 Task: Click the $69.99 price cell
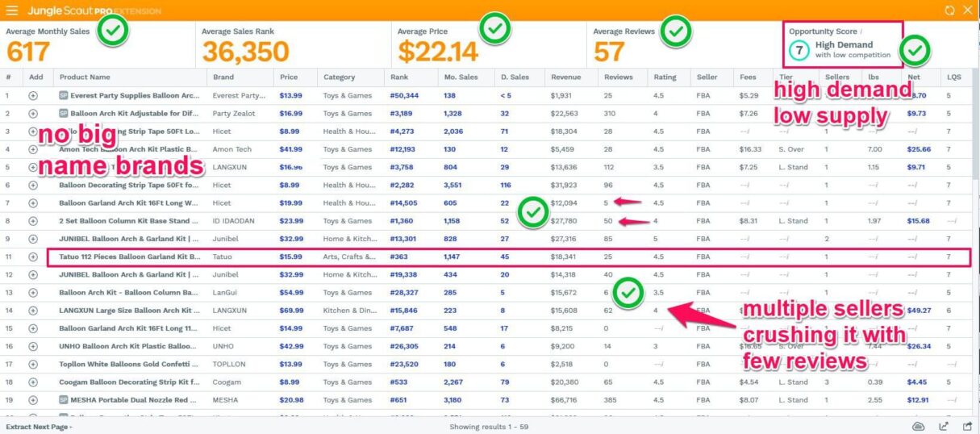tap(291, 311)
